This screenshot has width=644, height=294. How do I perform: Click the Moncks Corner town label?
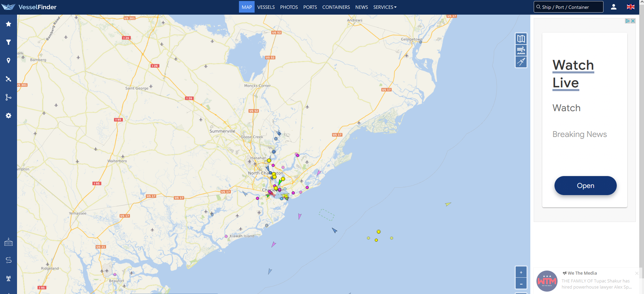(257, 86)
